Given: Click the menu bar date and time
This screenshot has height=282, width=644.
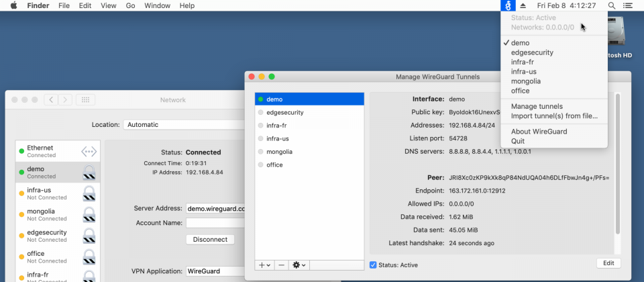Looking at the screenshot, I should [x=566, y=6].
